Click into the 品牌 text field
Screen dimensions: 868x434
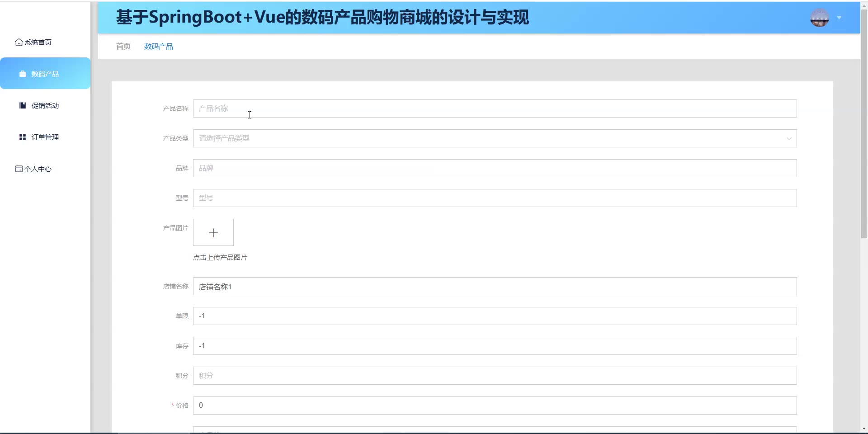click(x=495, y=168)
